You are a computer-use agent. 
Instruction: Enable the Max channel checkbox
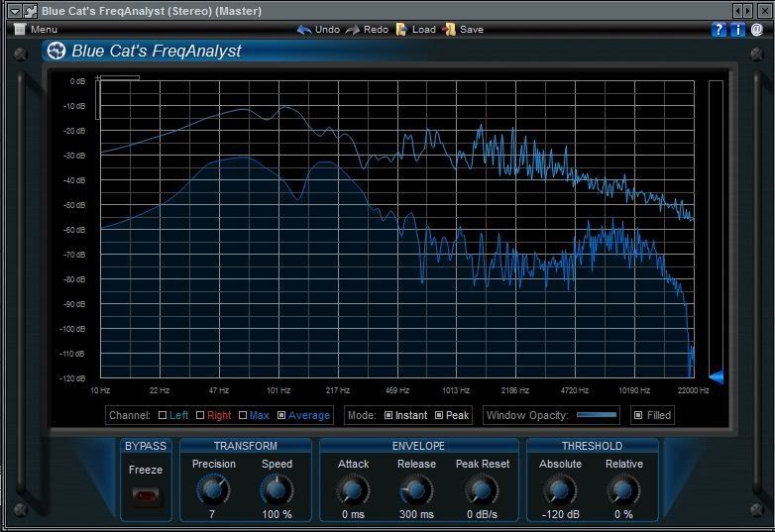tap(242, 415)
